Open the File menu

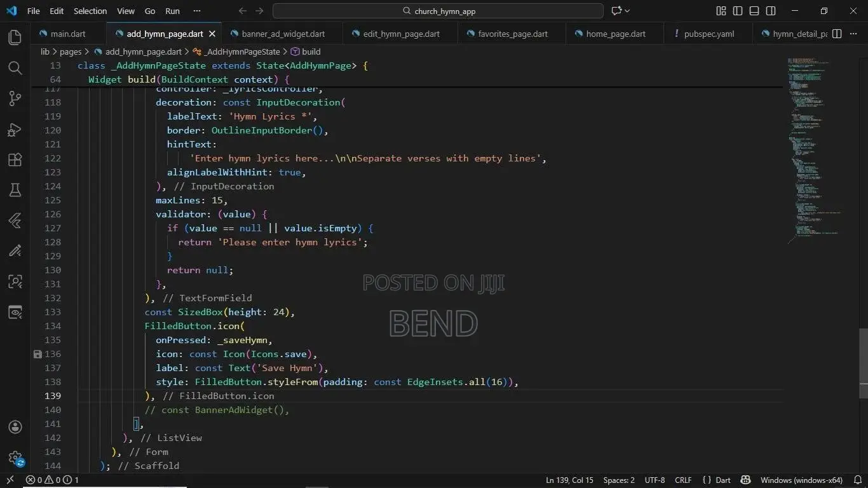pyautogui.click(x=34, y=11)
